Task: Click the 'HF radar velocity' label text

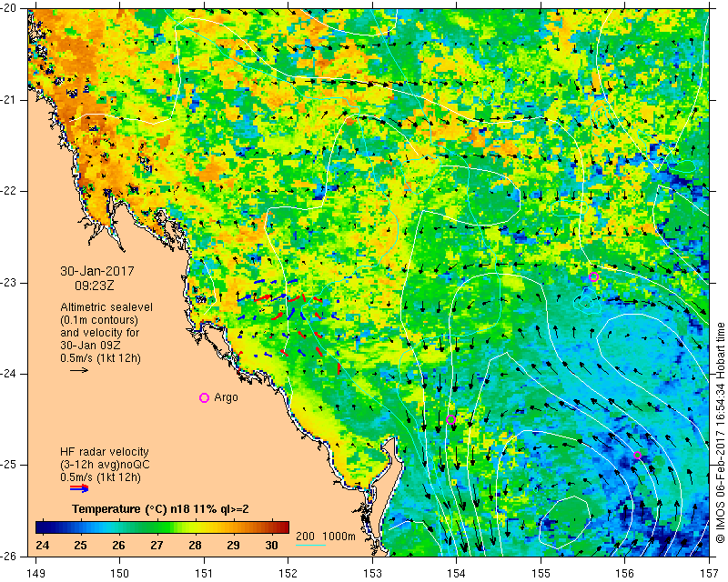Action: click(x=105, y=452)
